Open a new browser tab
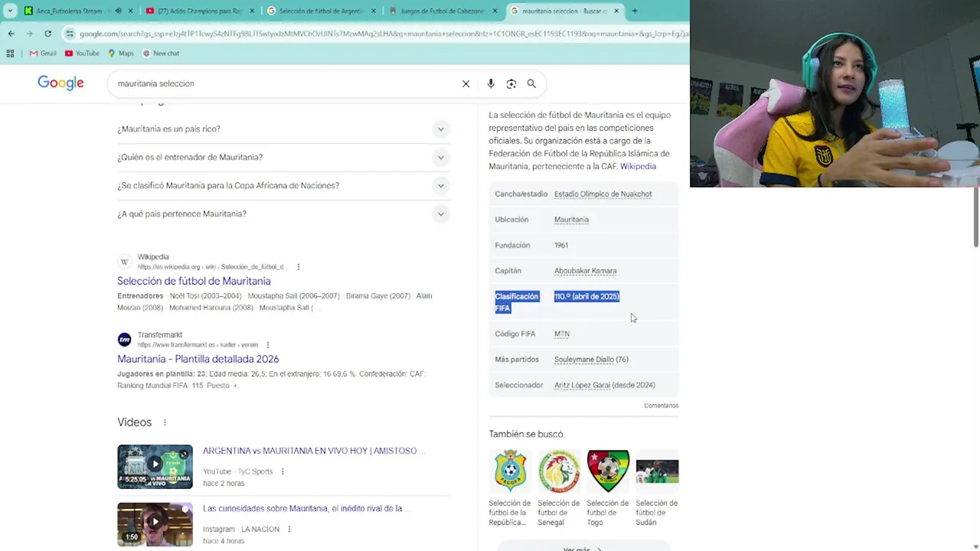Screen dimensions: 980x551 635,11
